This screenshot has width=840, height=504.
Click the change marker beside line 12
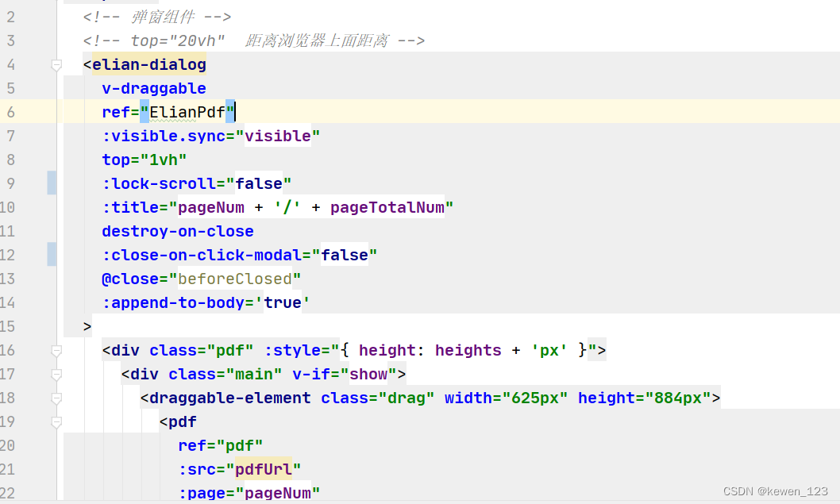pyautogui.click(x=52, y=254)
